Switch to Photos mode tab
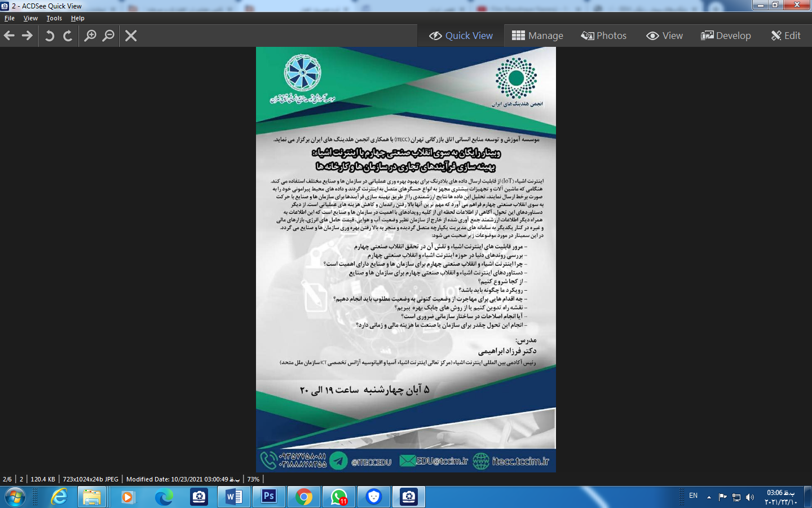 604,36
